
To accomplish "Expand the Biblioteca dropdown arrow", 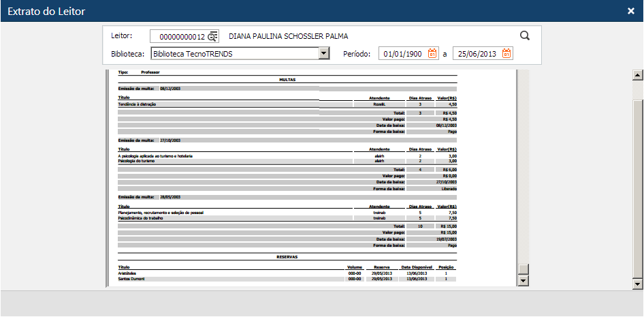I will pyautogui.click(x=323, y=54).
